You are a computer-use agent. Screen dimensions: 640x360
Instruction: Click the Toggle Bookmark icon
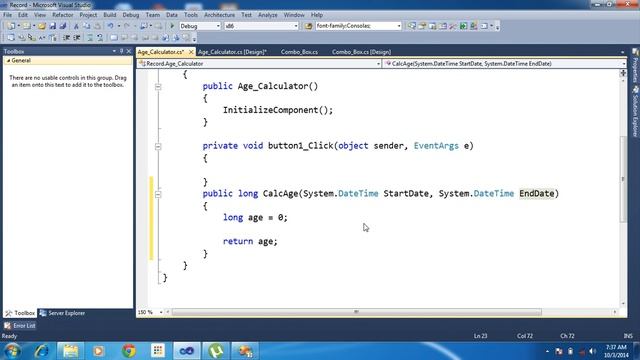(x=114, y=38)
